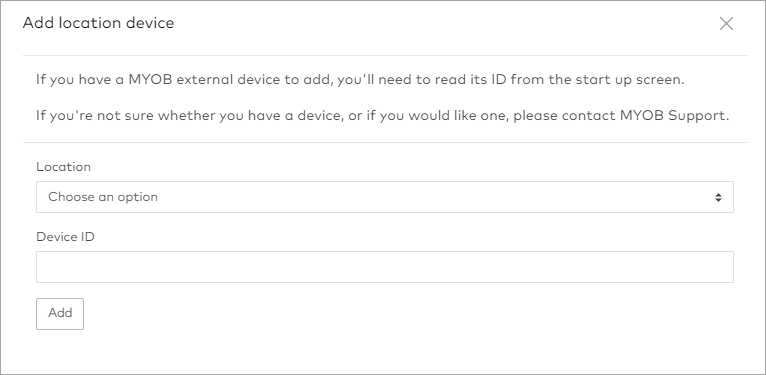This screenshot has width=766, height=375.
Task: Select the "Choose an option" placeholder text
Action: tap(103, 197)
